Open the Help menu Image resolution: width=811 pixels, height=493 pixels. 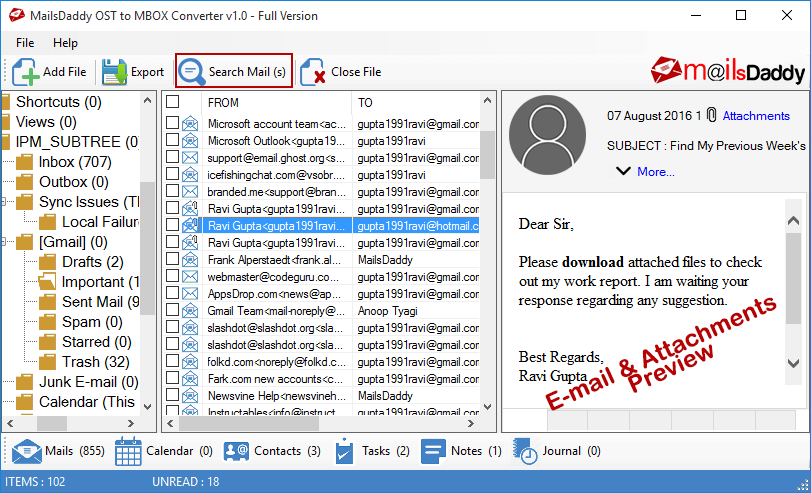[65, 43]
